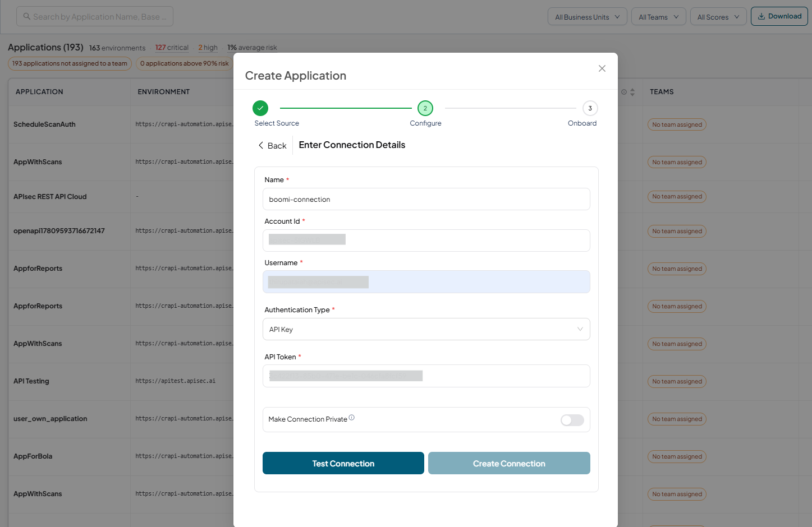Screen dimensions: 812x527
Task: Click the Test Connection button
Action: click(343, 463)
